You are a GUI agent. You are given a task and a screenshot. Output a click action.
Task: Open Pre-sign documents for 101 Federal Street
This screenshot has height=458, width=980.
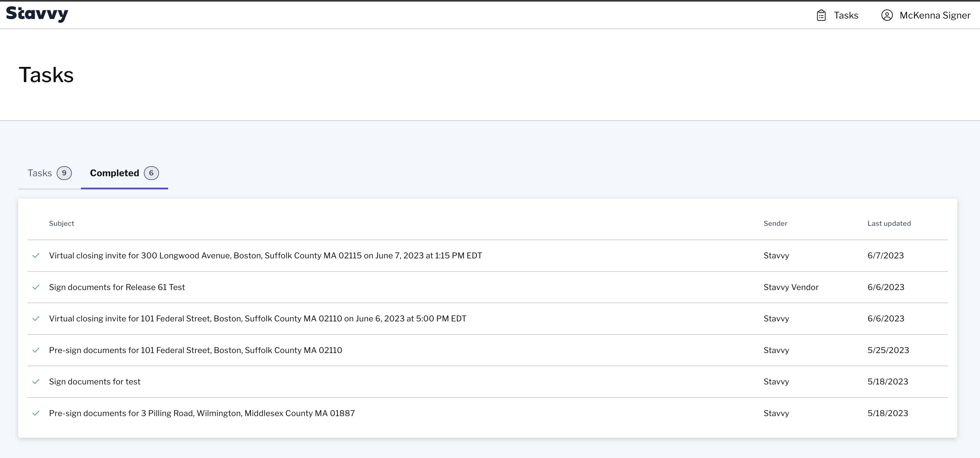click(x=195, y=350)
